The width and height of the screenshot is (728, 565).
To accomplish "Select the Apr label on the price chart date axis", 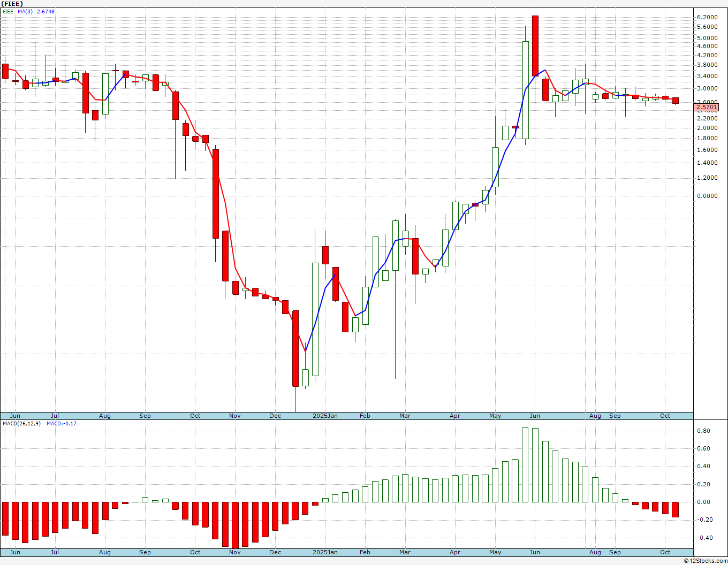I will [455, 416].
